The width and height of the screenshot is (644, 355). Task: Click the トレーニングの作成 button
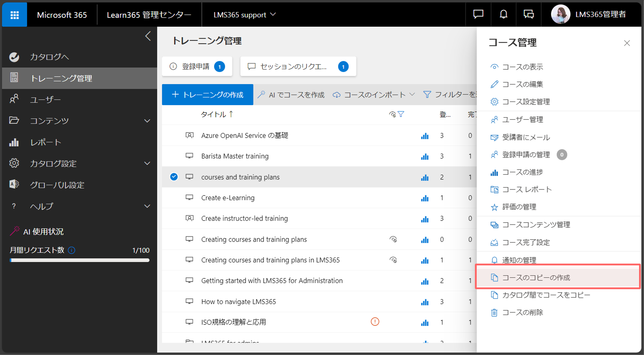click(207, 95)
